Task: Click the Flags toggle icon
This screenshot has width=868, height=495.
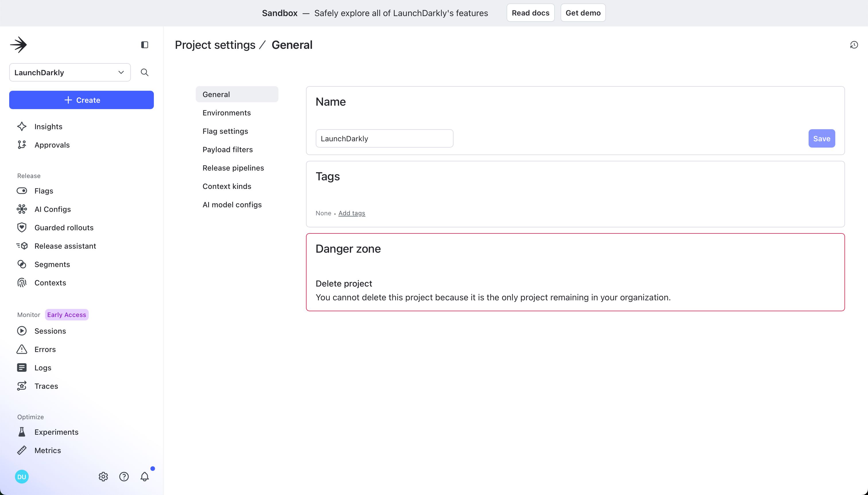Action: click(22, 191)
